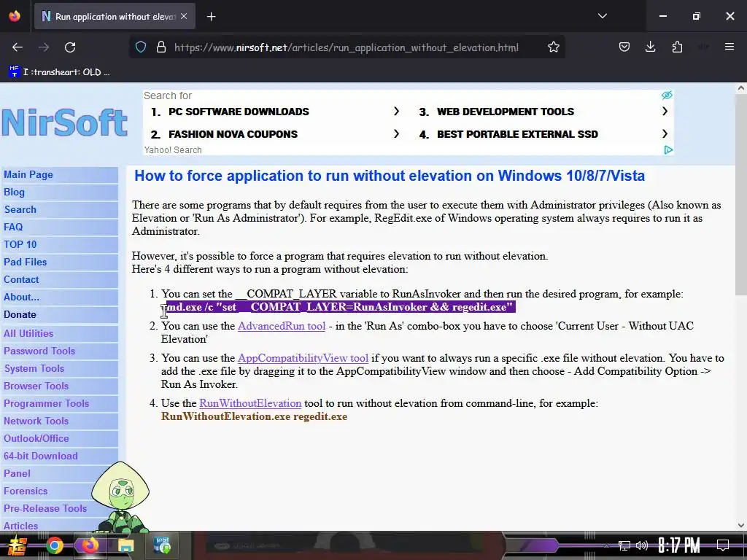Image resolution: width=747 pixels, height=560 pixels.
Task: Open the Downloads arrow icon
Action: (650, 47)
